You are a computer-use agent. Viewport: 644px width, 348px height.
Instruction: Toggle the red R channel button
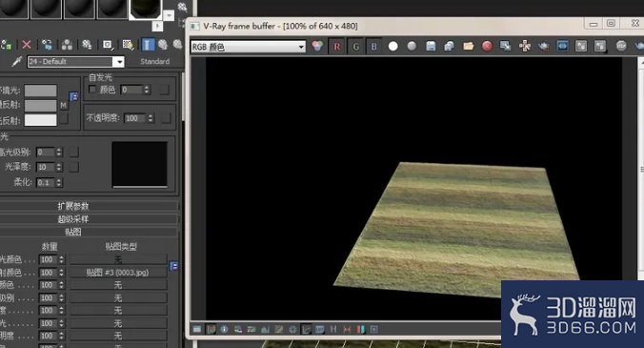[x=337, y=47]
